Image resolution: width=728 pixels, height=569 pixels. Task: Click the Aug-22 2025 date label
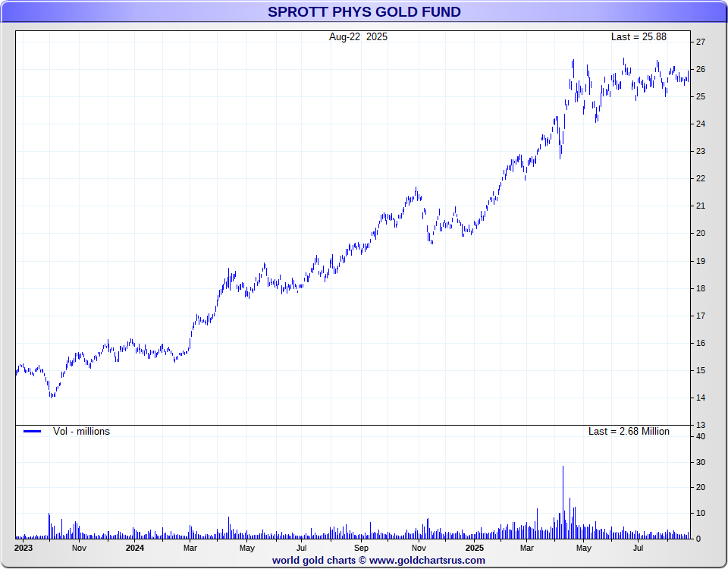tap(358, 37)
